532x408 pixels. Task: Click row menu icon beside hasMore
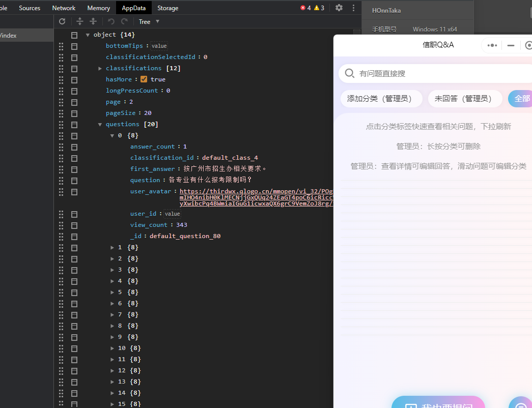coord(74,80)
